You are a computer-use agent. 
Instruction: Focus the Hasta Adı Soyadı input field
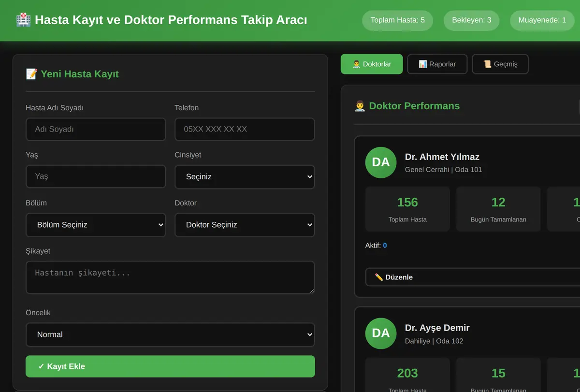[x=96, y=130]
